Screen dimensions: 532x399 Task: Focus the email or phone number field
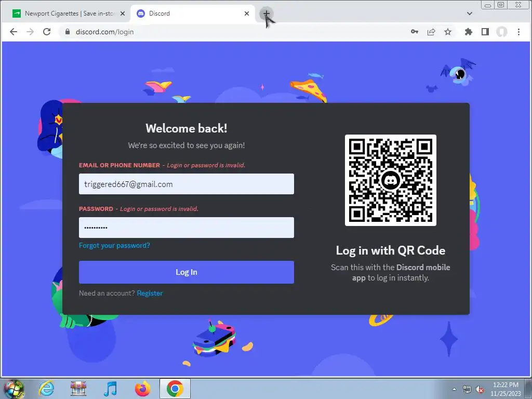tap(187, 184)
